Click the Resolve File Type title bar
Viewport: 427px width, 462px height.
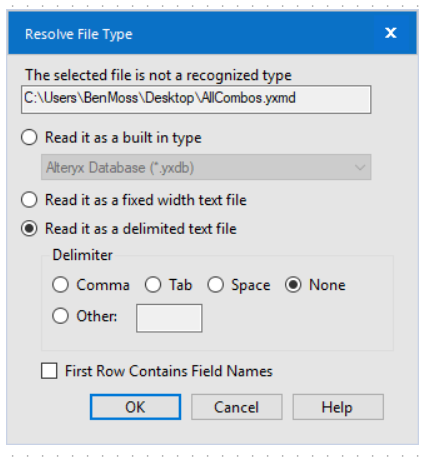(x=192, y=33)
